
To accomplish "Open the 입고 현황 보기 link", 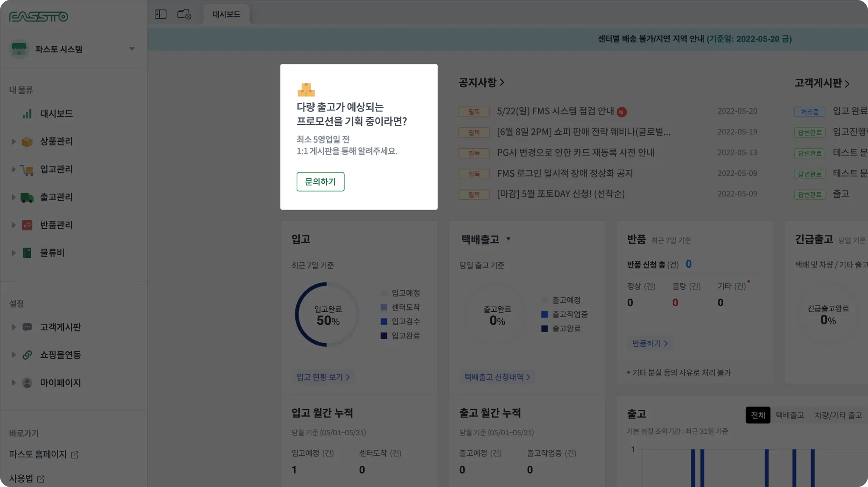I will (323, 377).
